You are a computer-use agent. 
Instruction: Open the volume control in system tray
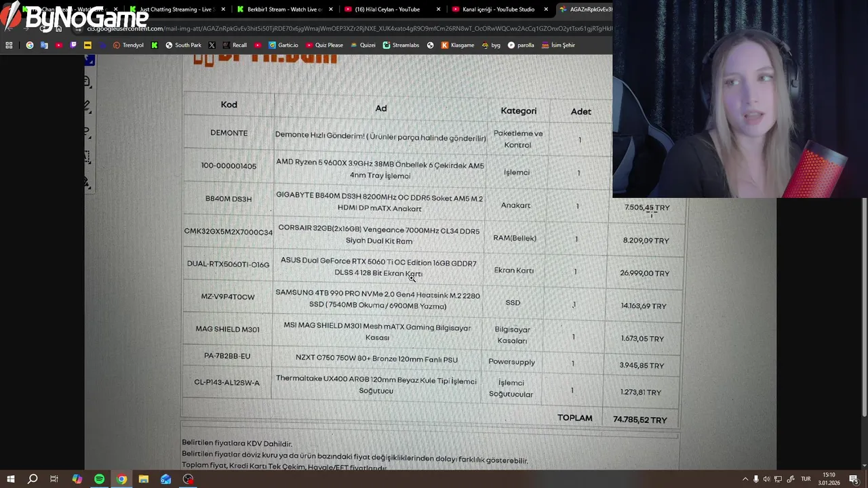767,479
